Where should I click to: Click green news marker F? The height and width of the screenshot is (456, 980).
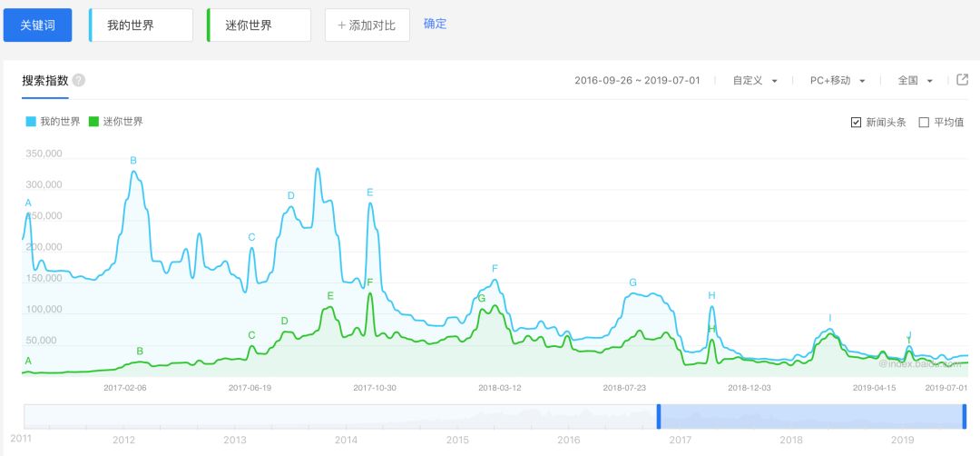tap(370, 283)
